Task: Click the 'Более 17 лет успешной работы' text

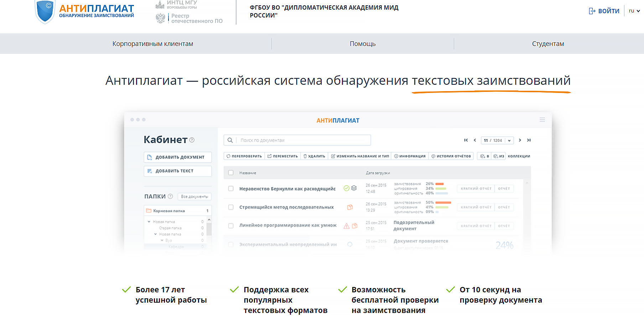Action: pos(171,295)
